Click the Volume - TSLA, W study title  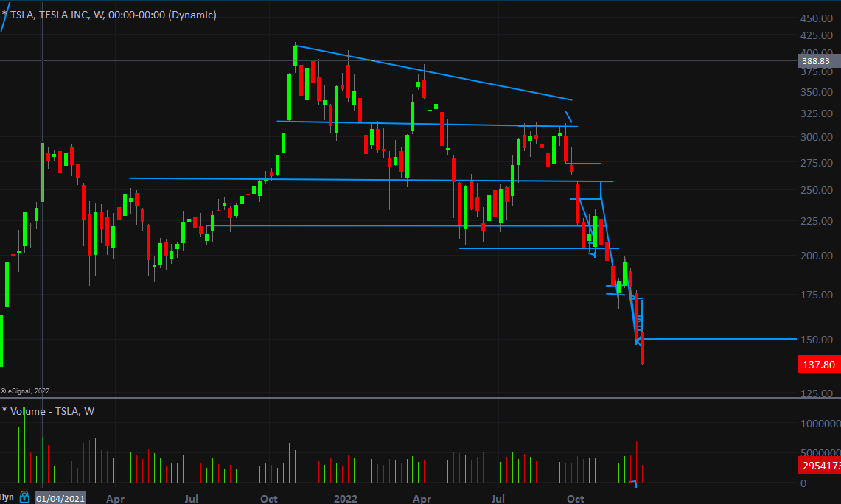[x=52, y=411]
